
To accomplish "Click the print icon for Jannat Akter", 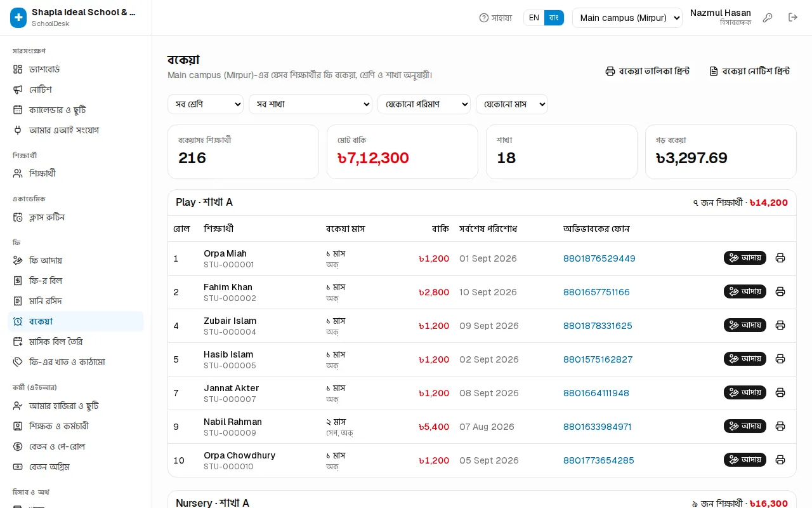I will tap(780, 392).
